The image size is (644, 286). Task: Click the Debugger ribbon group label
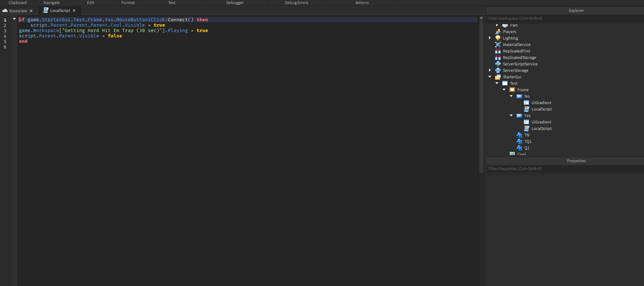click(x=235, y=2)
